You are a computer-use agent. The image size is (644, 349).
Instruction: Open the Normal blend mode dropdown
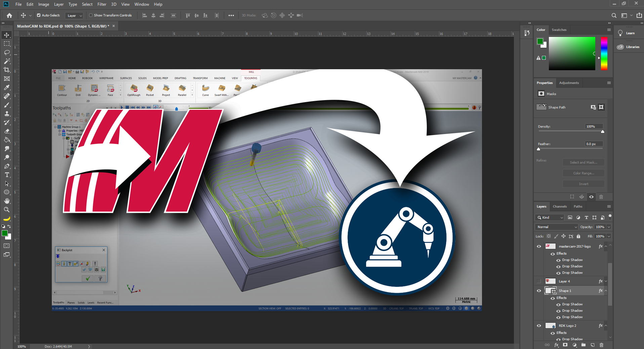click(x=556, y=227)
